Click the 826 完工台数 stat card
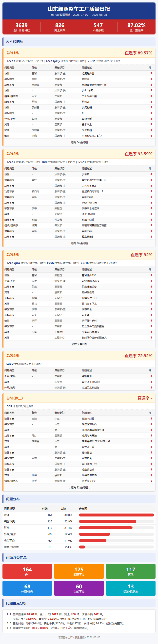This screenshot has height=644, width=158. click(60, 27)
